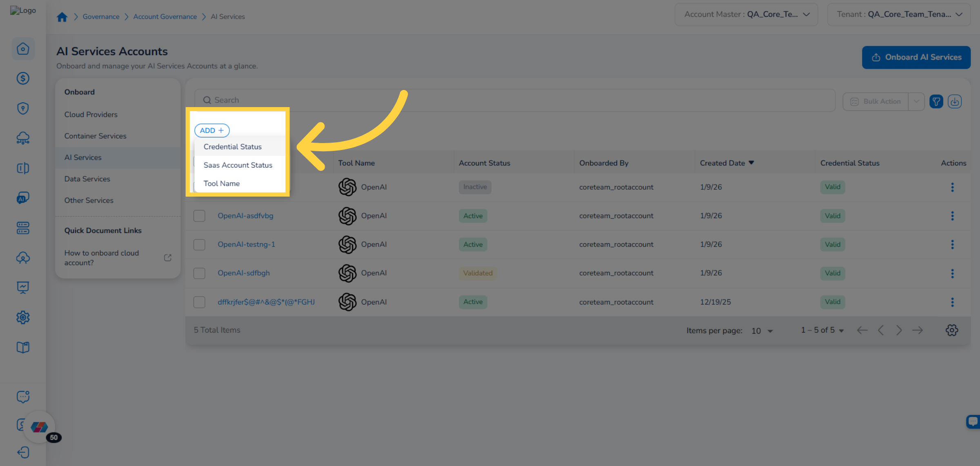The height and width of the screenshot is (466, 980).
Task: Click the Onboard AI Services button
Action: click(x=916, y=57)
